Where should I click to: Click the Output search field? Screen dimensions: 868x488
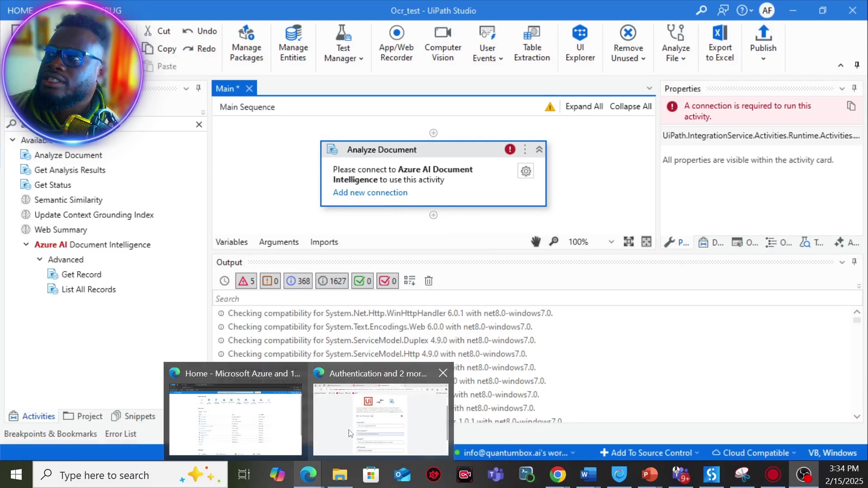tap(537, 299)
